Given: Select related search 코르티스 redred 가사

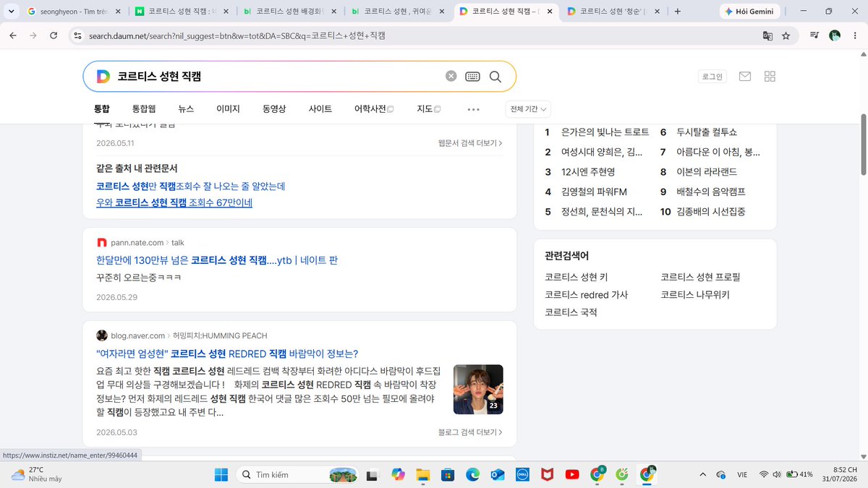Looking at the screenshot, I should tap(586, 295).
